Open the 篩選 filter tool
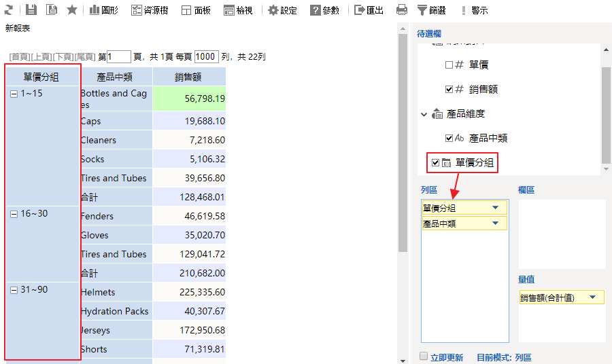Image resolution: width=612 pixels, height=364 pixels. tap(432, 10)
